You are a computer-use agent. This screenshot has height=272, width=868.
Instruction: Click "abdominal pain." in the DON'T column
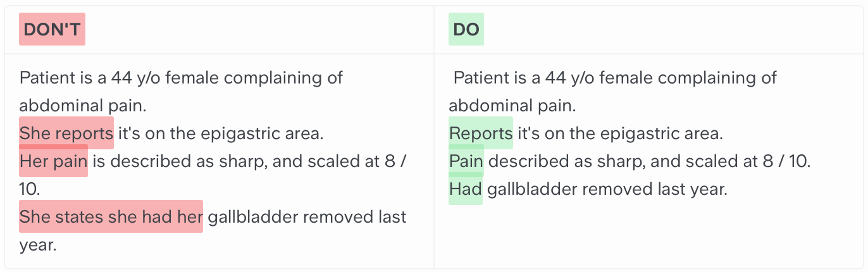83,106
